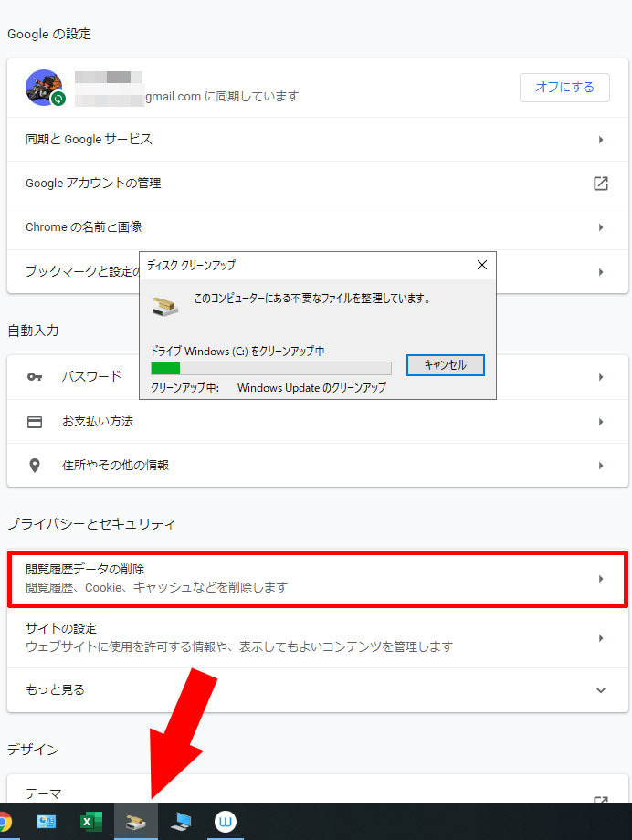
Task: Open Google アカウントの管理 row
Action: click(x=317, y=184)
